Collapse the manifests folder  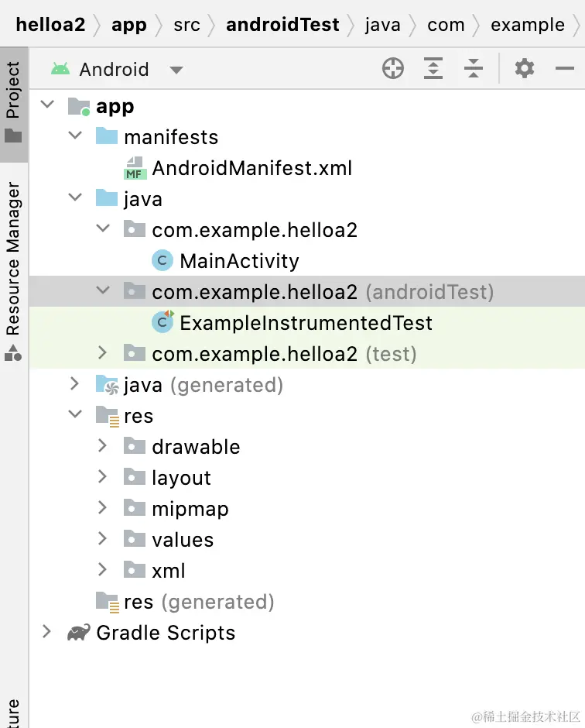pos(75,136)
